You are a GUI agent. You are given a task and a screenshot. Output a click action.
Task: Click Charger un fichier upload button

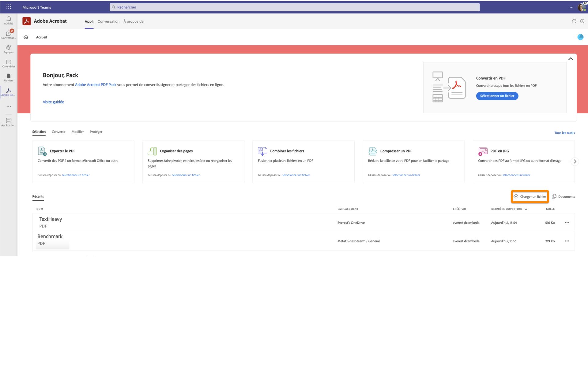click(x=530, y=196)
